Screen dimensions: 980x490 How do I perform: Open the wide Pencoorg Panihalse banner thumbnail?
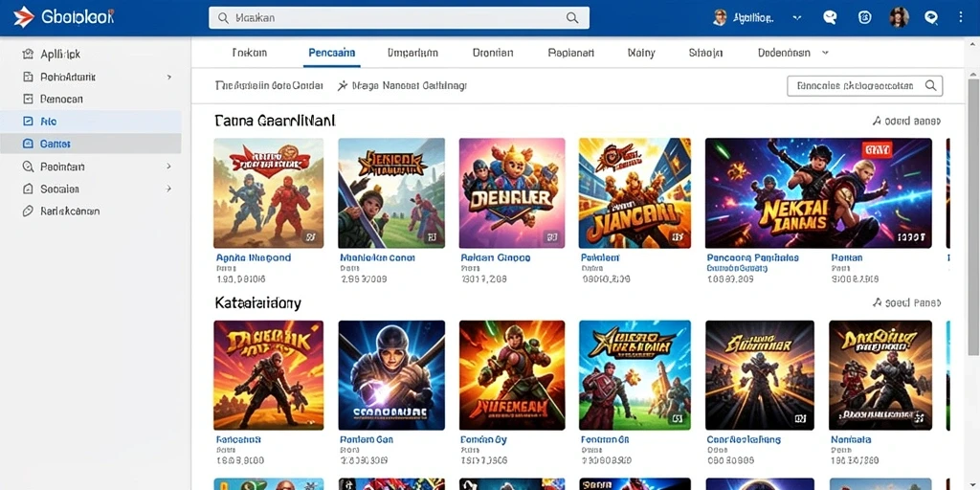818,193
